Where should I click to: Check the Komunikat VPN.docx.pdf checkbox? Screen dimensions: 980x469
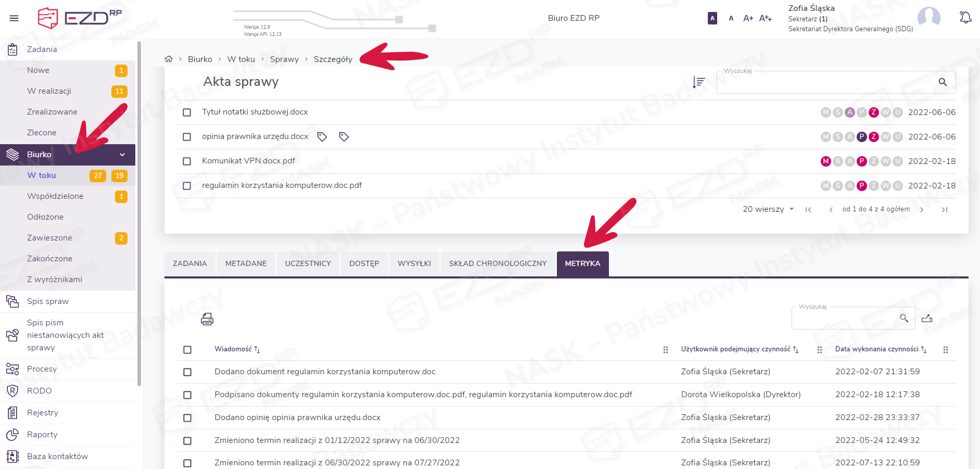pos(187,161)
